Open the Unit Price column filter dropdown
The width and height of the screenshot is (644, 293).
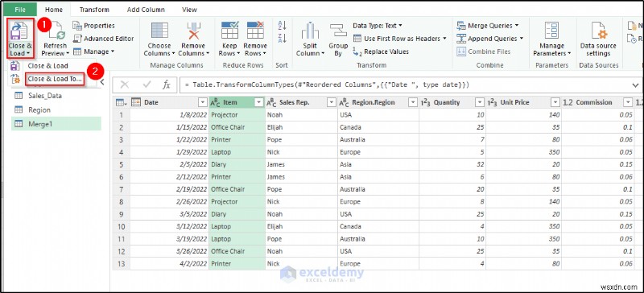coord(555,102)
